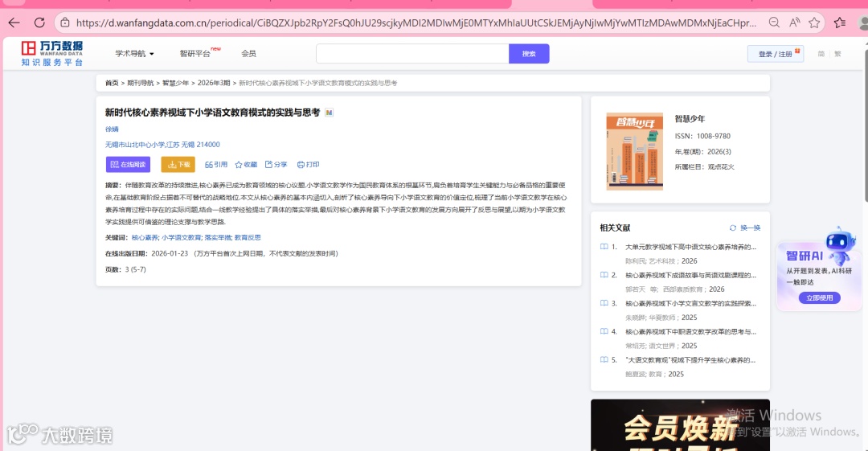
Task: Print the article via 打印
Action: pos(309,165)
